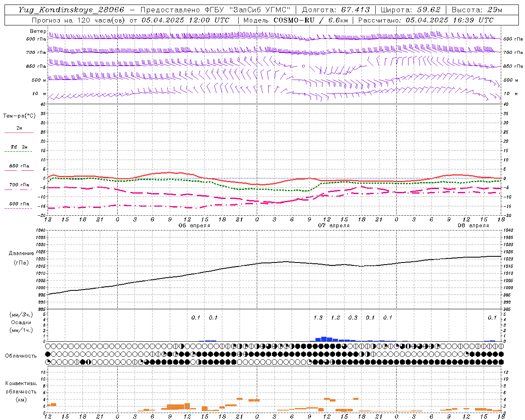Click the Широта: 59.62 header value

click(x=411, y=10)
